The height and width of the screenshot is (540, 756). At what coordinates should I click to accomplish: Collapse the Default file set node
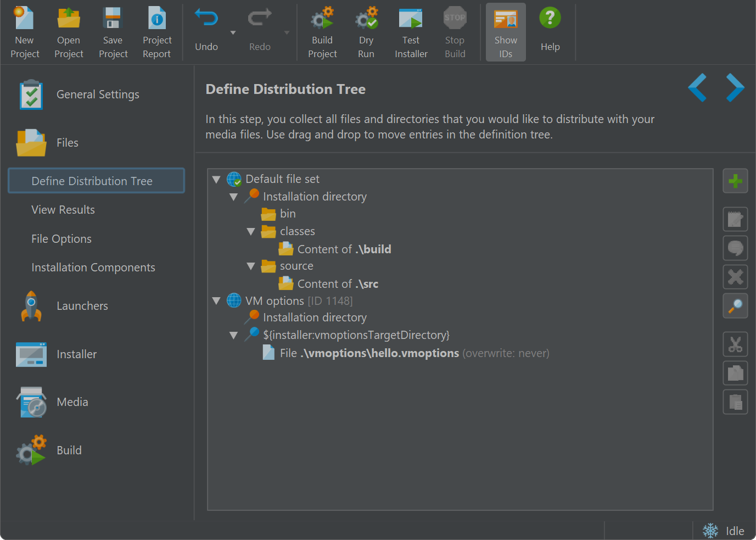pos(216,179)
